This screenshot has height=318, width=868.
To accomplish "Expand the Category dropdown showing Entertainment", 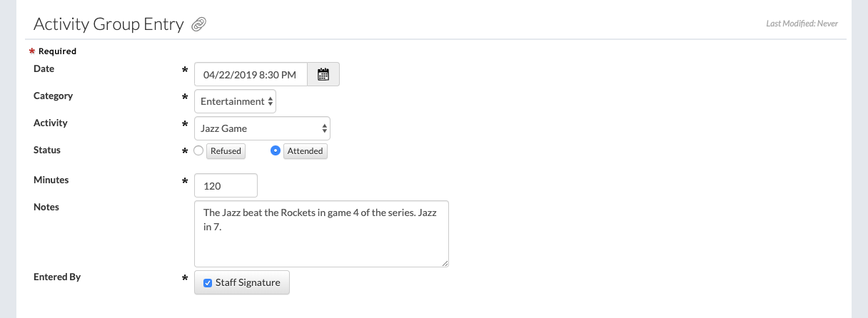I will 235,101.
